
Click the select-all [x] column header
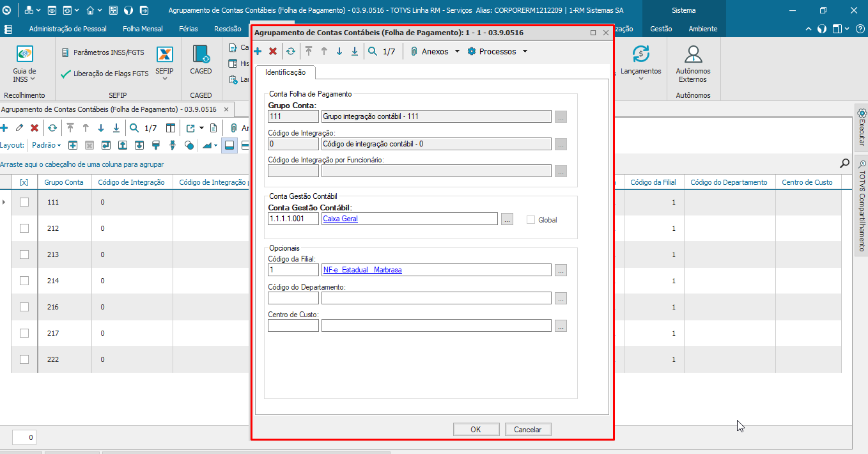coord(24,182)
